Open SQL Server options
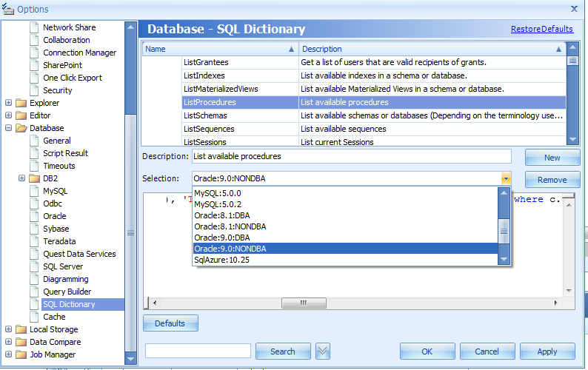This screenshot has width=588, height=370. click(x=63, y=266)
